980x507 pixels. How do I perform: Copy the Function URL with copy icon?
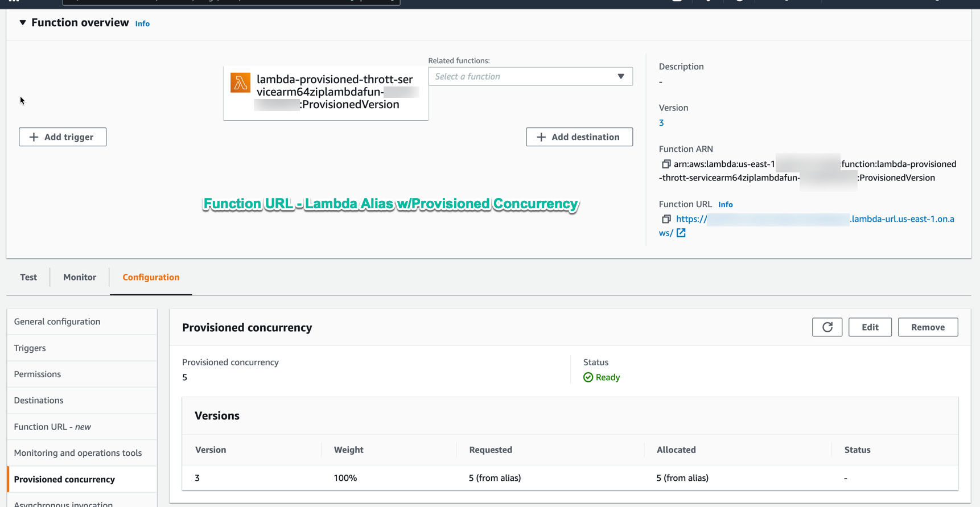coord(666,219)
